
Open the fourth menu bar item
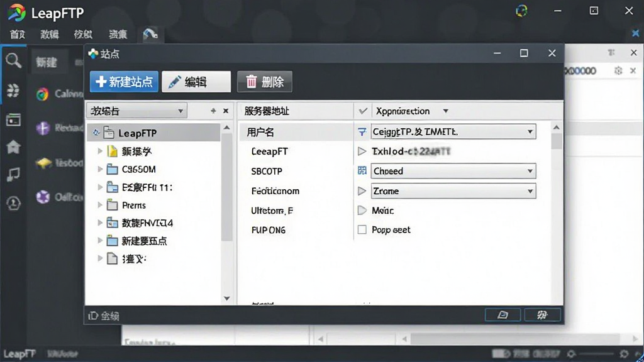click(118, 35)
